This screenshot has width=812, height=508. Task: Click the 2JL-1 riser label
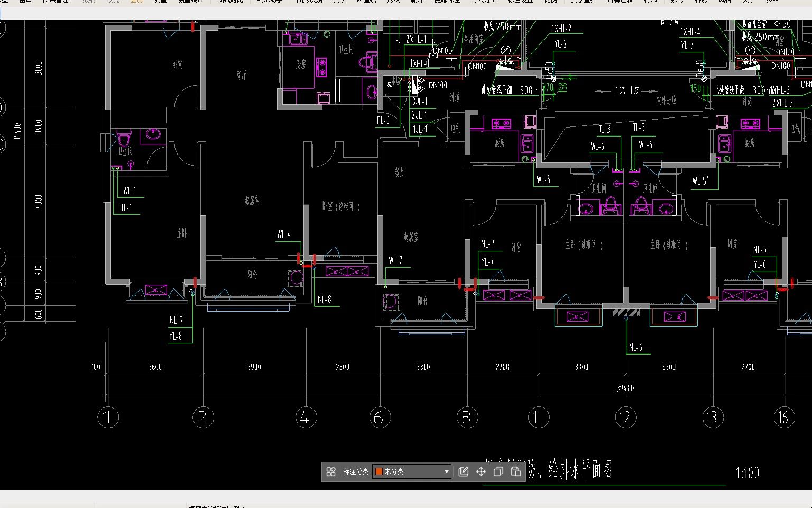click(420, 115)
